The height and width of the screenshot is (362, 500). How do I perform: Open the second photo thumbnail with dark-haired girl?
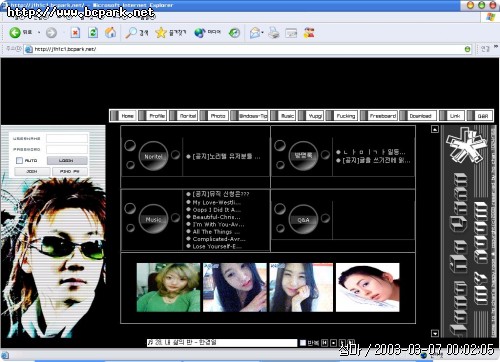[235, 287]
